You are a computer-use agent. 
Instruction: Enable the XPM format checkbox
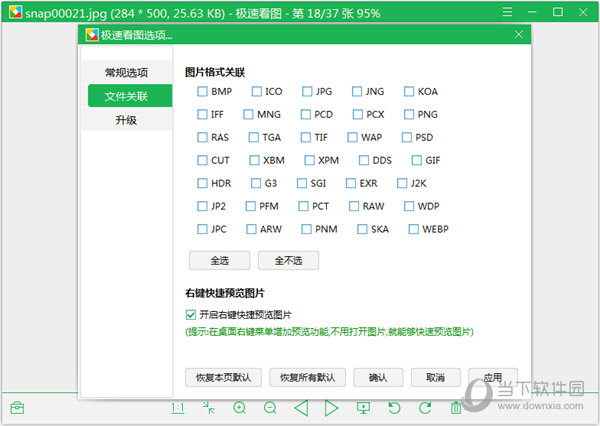click(x=310, y=160)
